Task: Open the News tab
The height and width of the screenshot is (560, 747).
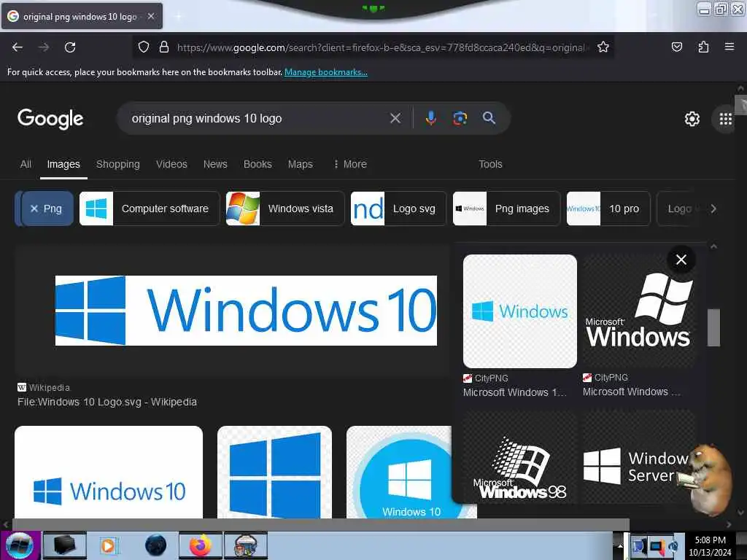Action: pos(215,164)
